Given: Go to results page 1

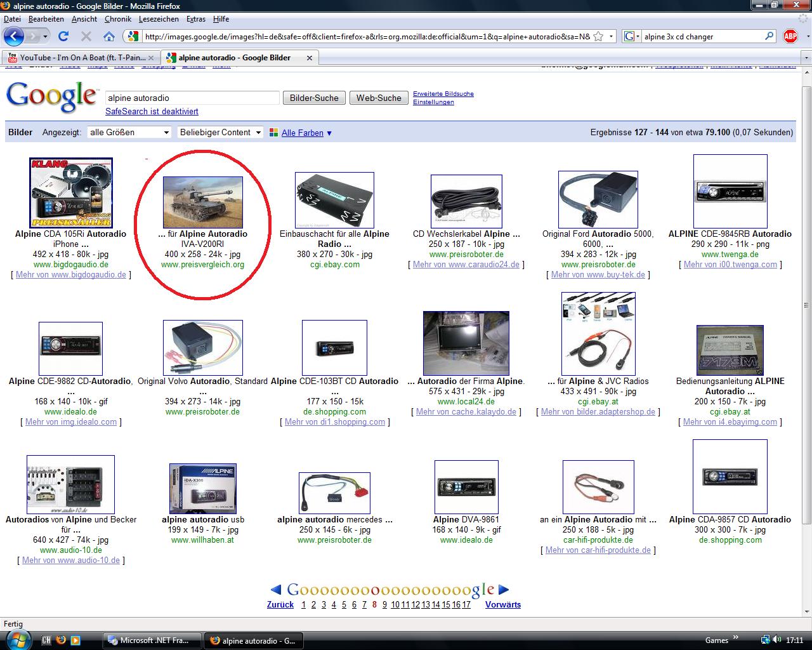Looking at the screenshot, I should 303,604.
